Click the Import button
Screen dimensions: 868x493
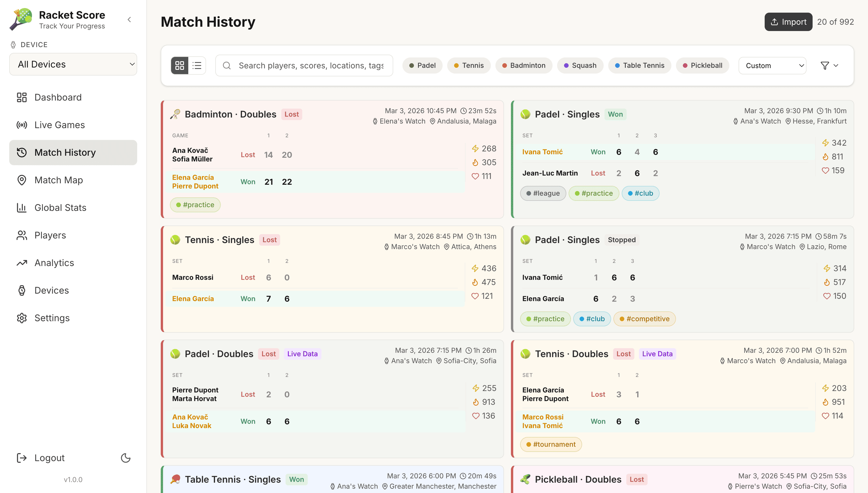(788, 22)
